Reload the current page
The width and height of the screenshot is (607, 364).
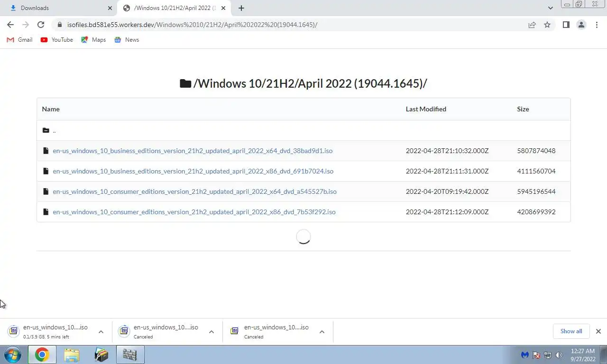41,25
